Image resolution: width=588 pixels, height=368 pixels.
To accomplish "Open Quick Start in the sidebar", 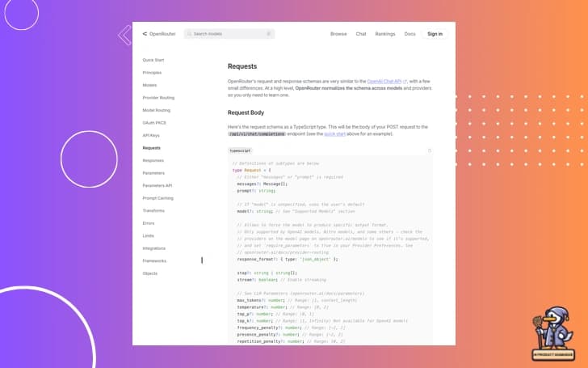I will 153,60.
